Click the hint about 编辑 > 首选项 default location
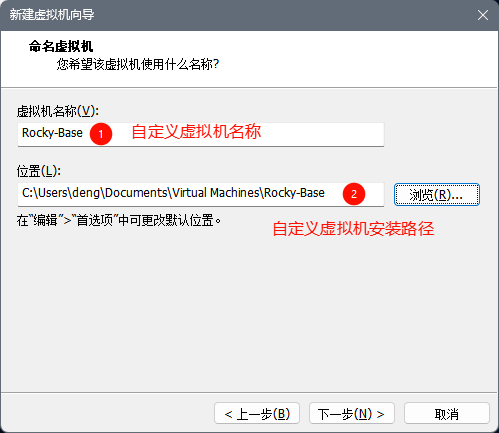499x433 pixels. tap(119, 220)
